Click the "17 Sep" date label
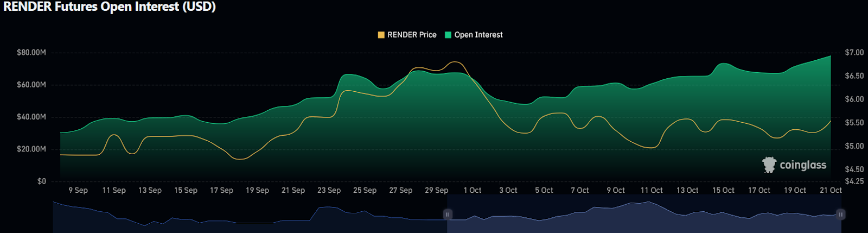The width and height of the screenshot is (868, 233). [221, 190]
